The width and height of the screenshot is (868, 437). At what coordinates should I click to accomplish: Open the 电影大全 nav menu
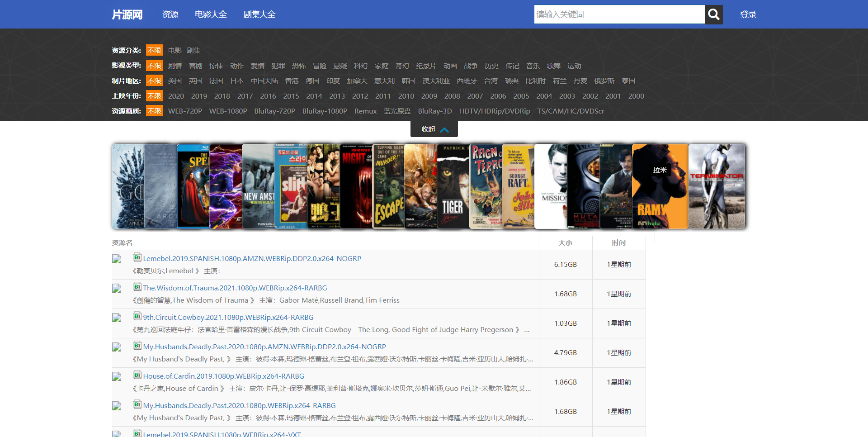point(211,14)
